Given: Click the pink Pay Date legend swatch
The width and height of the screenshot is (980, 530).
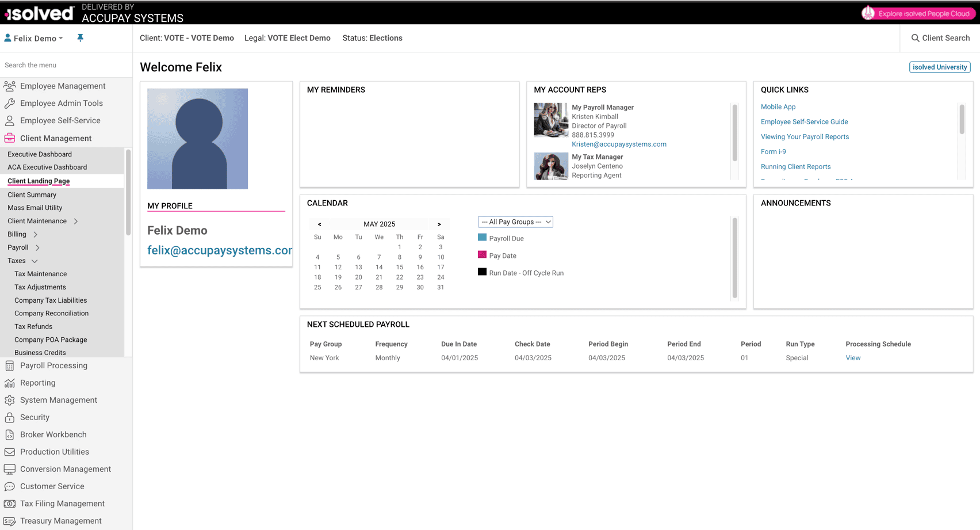Looking at the screenshot, I should pos(482,255).
